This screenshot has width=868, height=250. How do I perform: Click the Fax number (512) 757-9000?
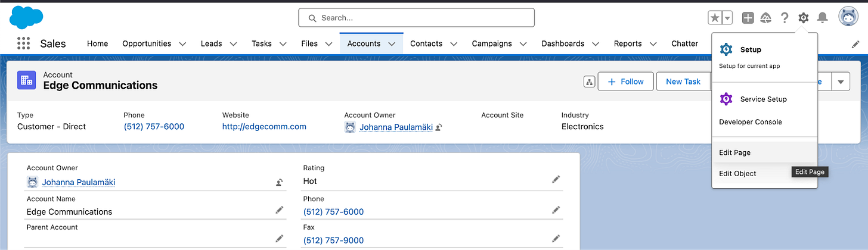333,240
